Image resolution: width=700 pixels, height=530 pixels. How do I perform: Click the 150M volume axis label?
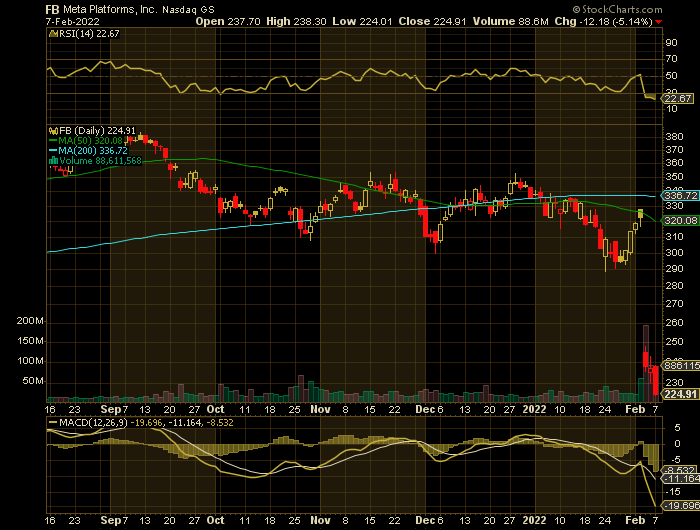(30, 341)
